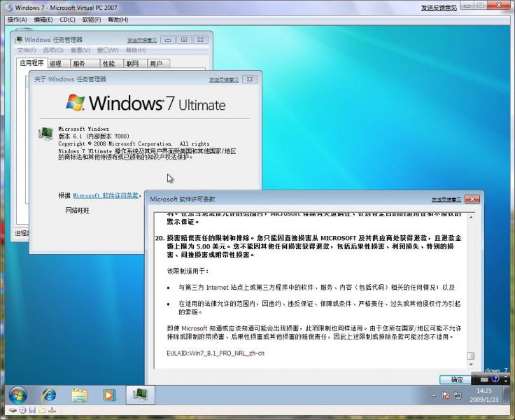Open Virtual PC 帮助(H) menu
Image resolution: width=515 pixels, height=420 pixels.
(118, 20)
